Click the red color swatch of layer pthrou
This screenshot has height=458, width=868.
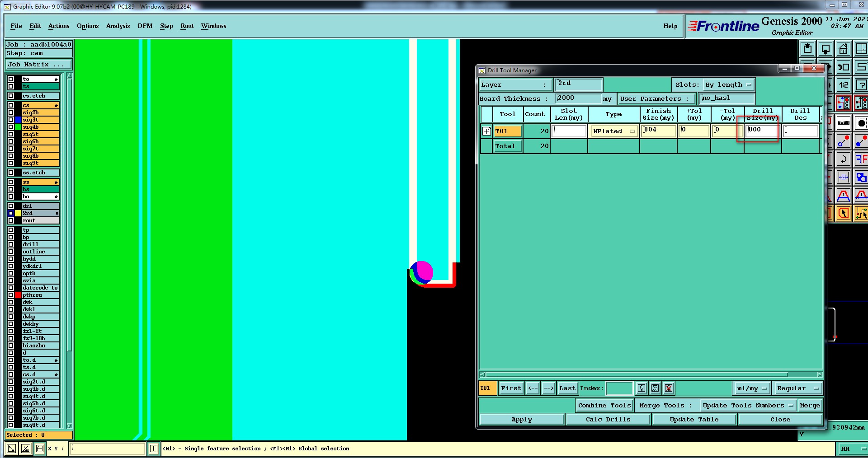click(x=18, y=295)
